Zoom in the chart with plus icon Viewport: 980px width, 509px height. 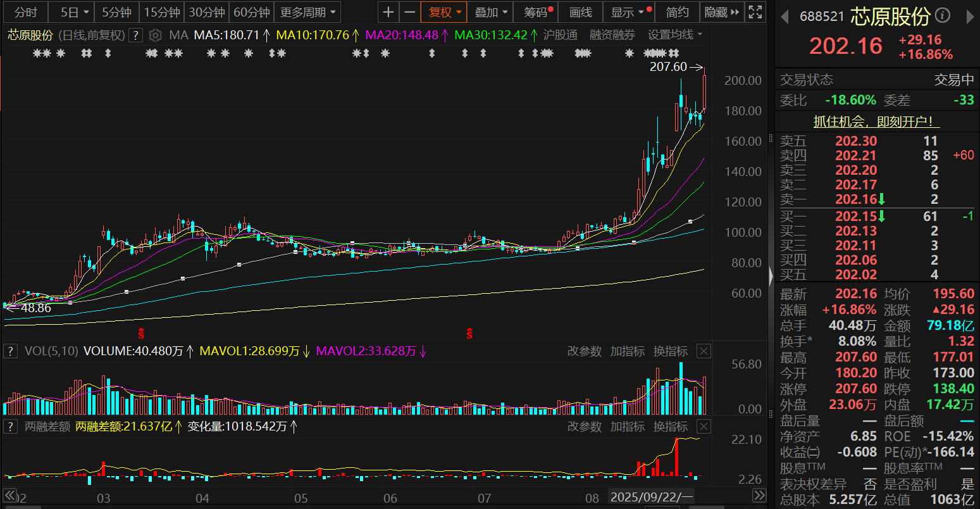click(388, 12)
